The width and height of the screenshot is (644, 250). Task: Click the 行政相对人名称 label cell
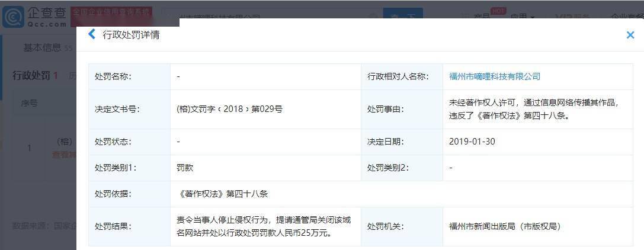(x=402, y=76)
